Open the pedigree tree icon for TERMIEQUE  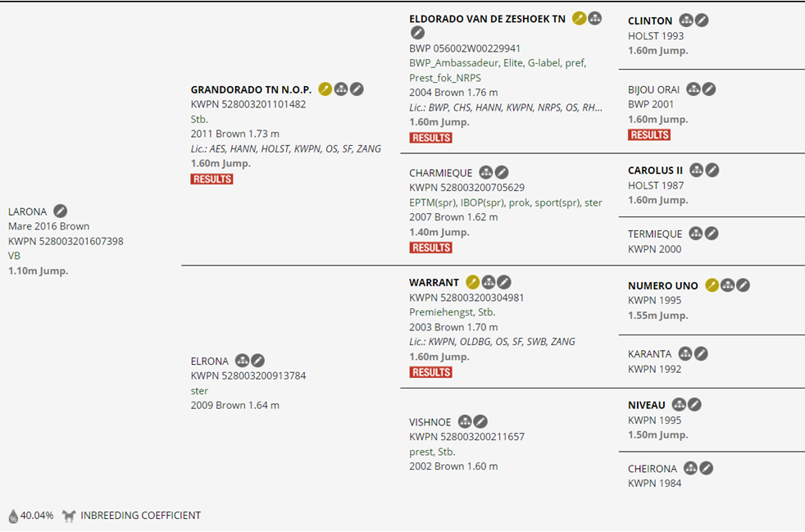pyautogui.click(x=696, y=234)
